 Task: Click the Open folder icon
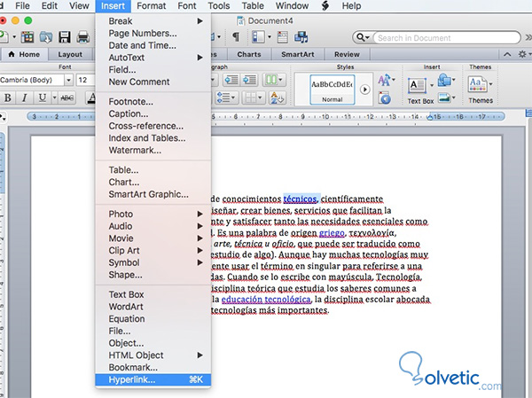pyautogui.click(x=46, y=36)
